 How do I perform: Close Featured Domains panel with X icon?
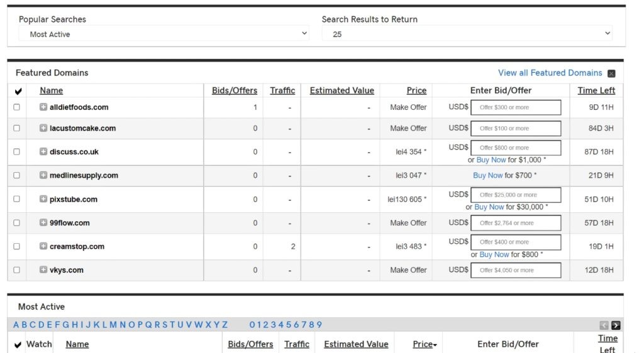point(611,73)
